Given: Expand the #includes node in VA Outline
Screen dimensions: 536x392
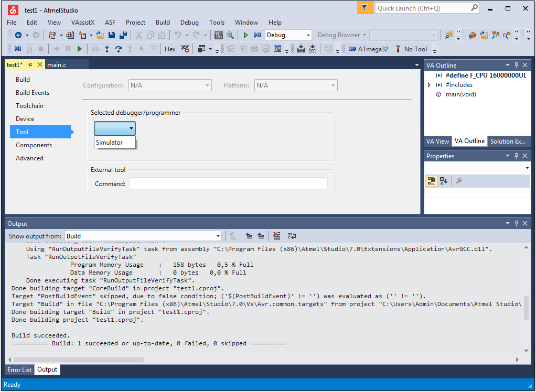Looking at the screenshot, I should tap(430, 85).
